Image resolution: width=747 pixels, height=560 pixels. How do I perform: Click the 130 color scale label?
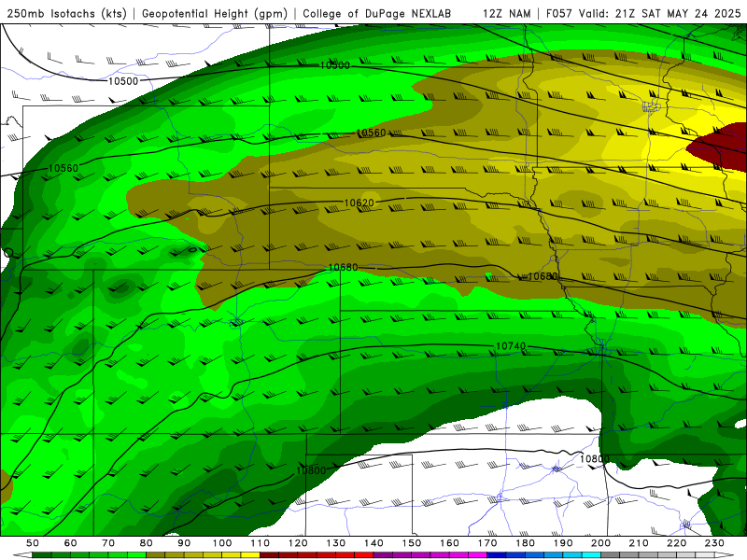tap(336, 543)
